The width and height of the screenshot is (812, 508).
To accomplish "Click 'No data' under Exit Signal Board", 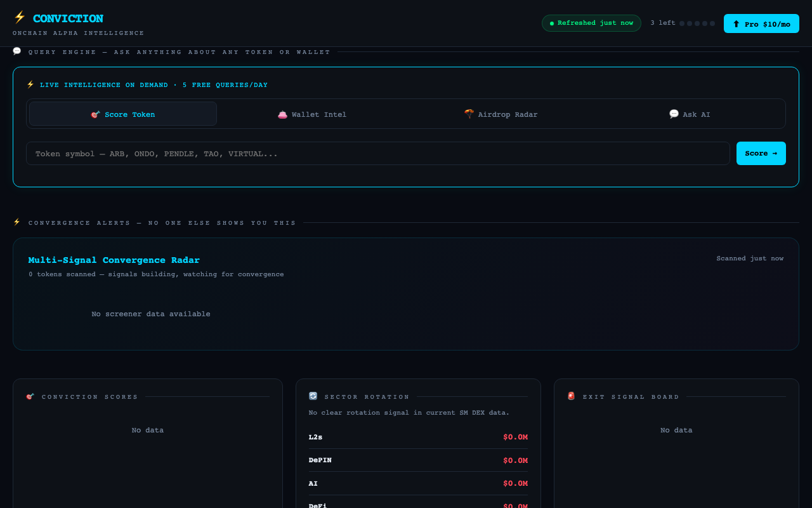I will click(676, 430).
